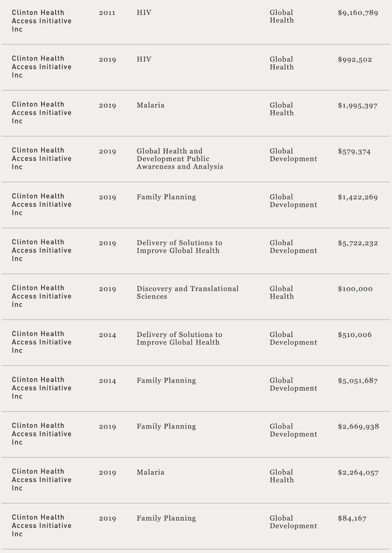Click Global Development division in $2,669,938 row
This screenshot has width=392, height=553.
pyautogui.click(x=293, y=430)
